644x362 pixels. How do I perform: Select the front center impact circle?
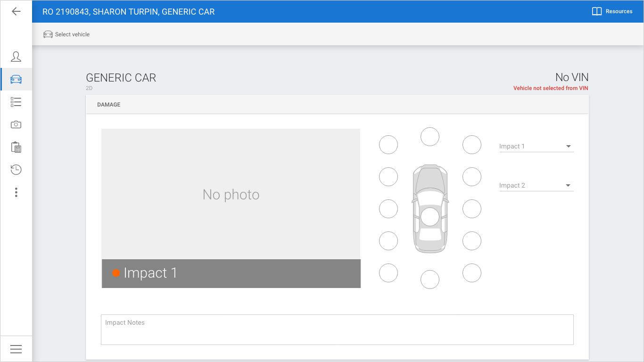click(430, 137)
